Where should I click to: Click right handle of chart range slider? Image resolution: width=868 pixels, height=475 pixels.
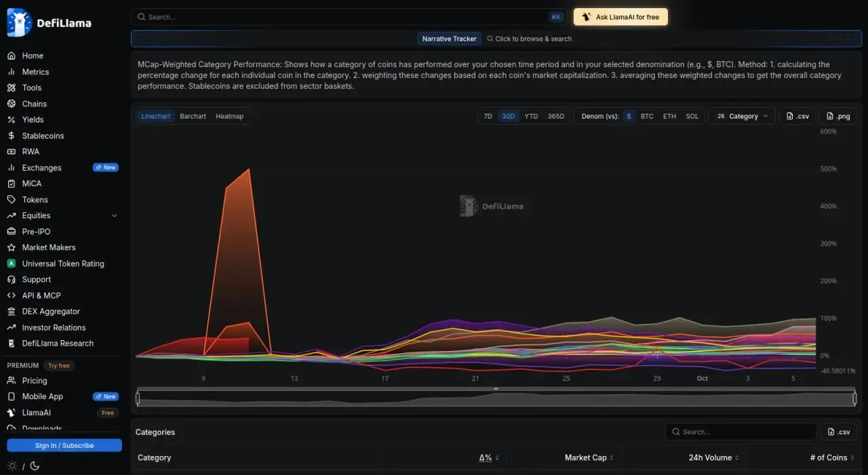(x=855, y=399)
